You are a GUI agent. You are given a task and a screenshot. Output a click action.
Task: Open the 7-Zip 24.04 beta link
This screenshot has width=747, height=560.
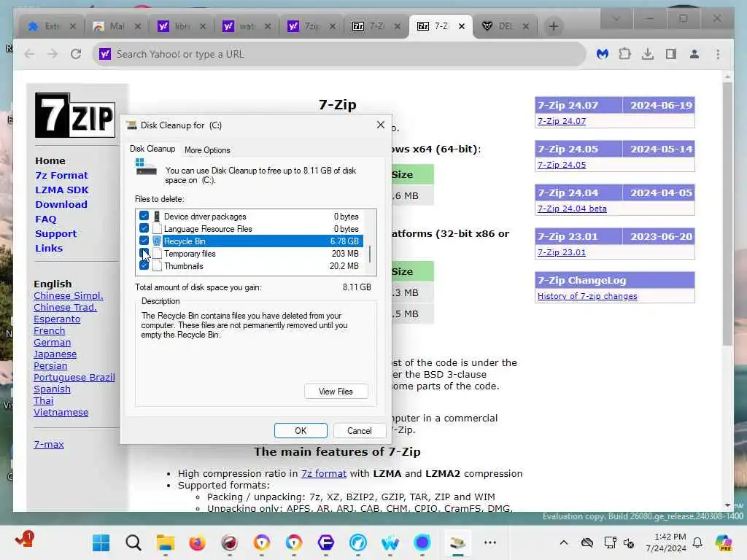572,209
